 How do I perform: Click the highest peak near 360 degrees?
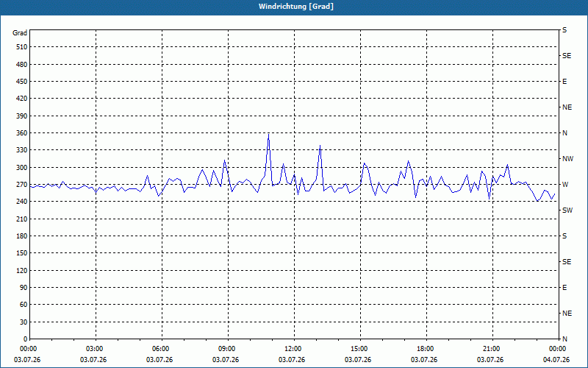268,135
